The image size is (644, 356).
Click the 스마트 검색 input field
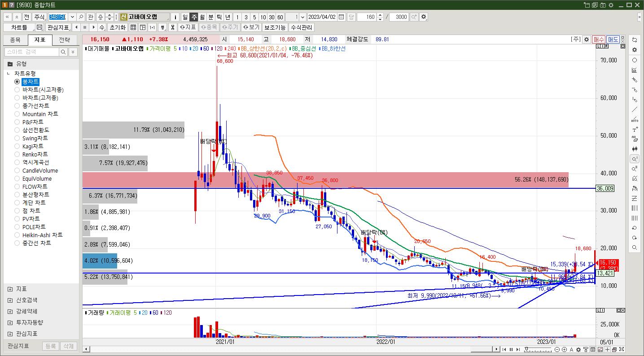[32, 52]
